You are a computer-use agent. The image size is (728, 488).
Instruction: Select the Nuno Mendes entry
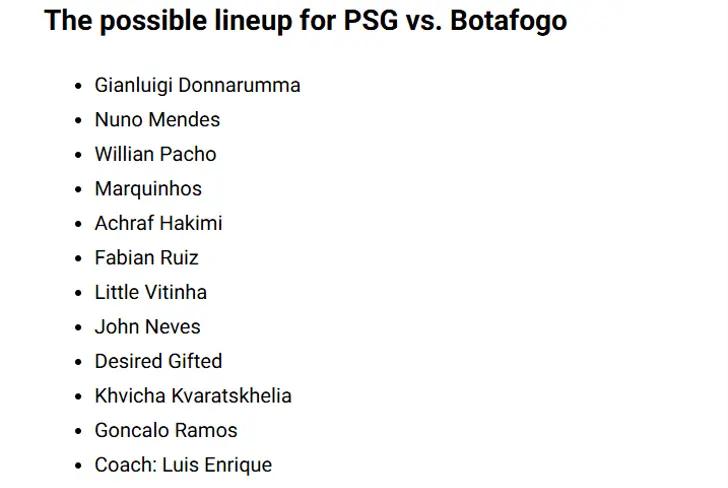pos(157,120)
